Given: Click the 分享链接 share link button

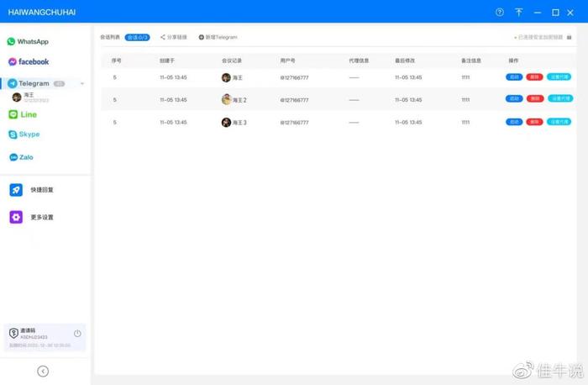Looking at the screenshot, I should coord(173,37).
